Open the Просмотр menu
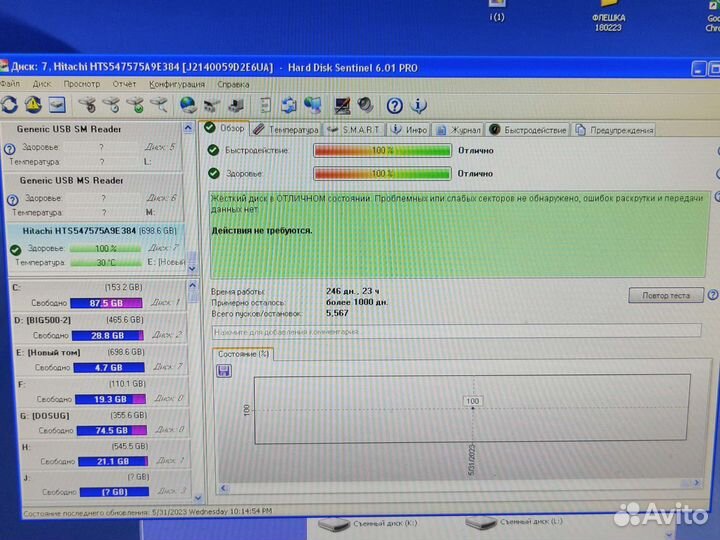This screenshot has width=720, height=540. [x=82, y=84]
